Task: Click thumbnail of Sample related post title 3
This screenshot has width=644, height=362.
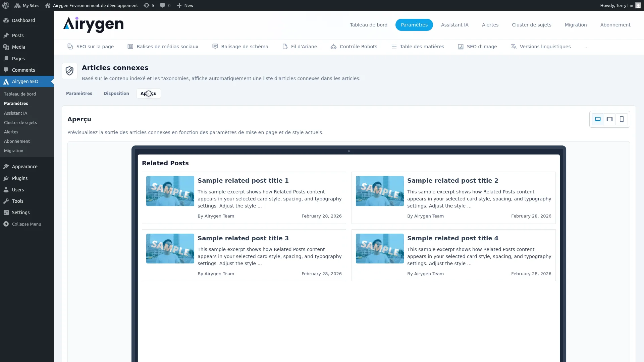Action: pos(170,248)
